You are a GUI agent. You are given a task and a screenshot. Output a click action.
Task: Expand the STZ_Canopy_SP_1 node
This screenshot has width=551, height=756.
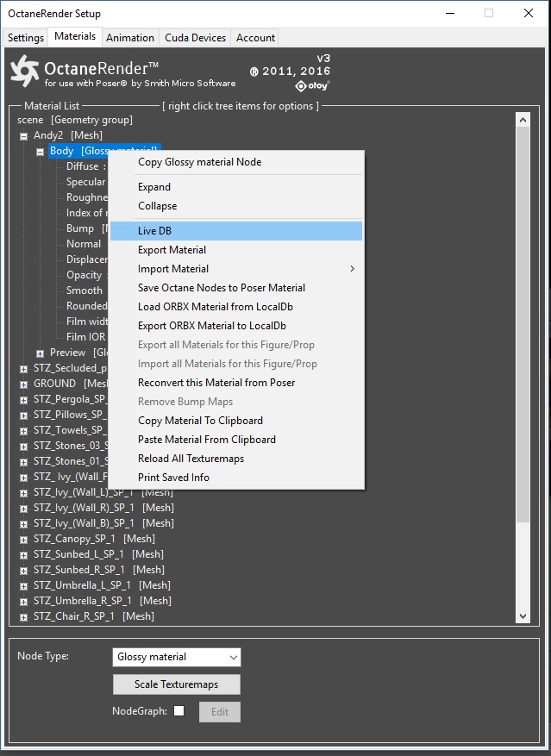(x=23, y=540)
